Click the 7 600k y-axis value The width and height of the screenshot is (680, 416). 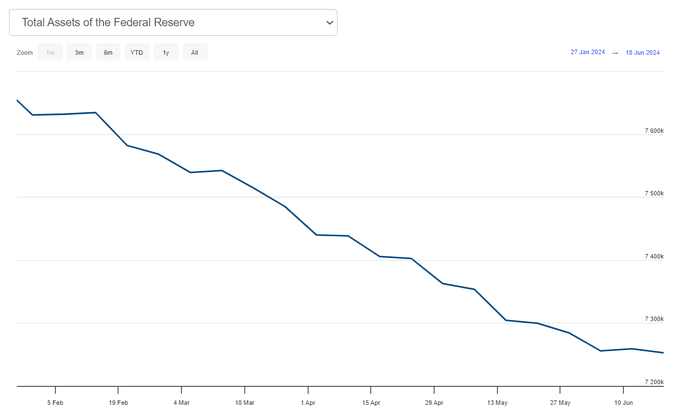pyautogui.click(x=654, y=131)
